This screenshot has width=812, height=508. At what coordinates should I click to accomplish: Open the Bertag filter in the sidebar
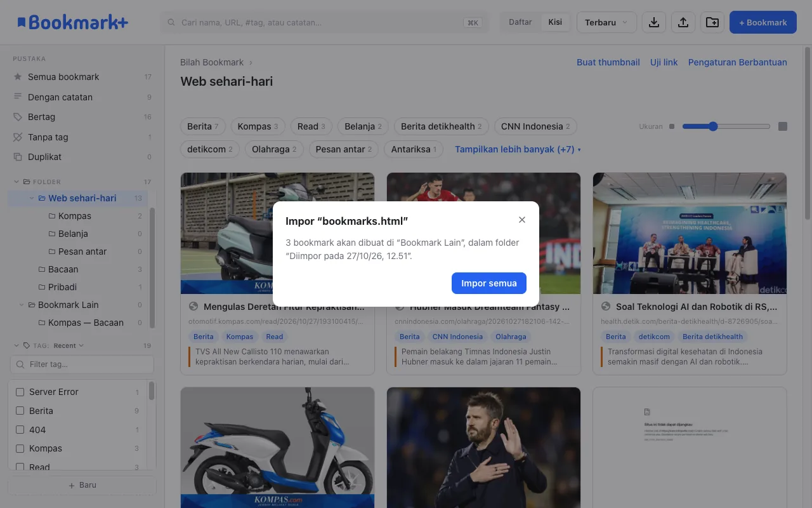pos(82,117)
